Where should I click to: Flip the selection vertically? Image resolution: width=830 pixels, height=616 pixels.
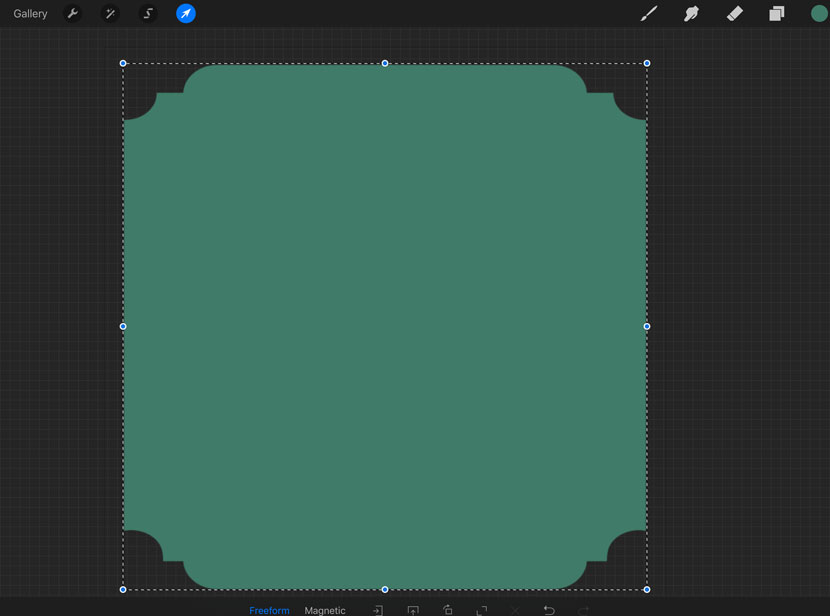point(412,610)
